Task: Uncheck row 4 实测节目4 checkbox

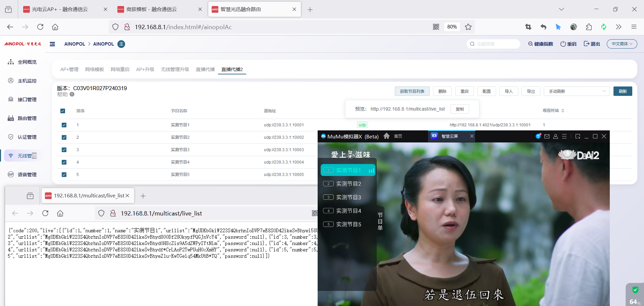Action: [x=64, y=162]
